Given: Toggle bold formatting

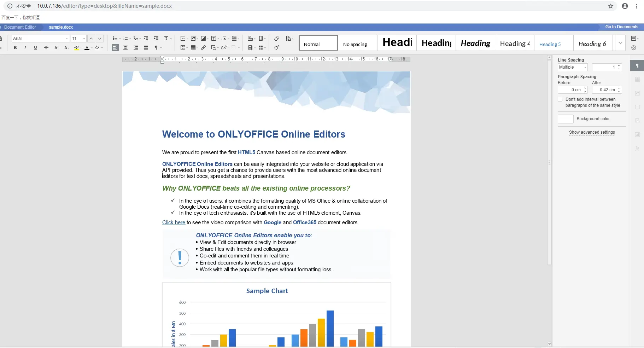Looking at the screenshot, I should point(15,48).
